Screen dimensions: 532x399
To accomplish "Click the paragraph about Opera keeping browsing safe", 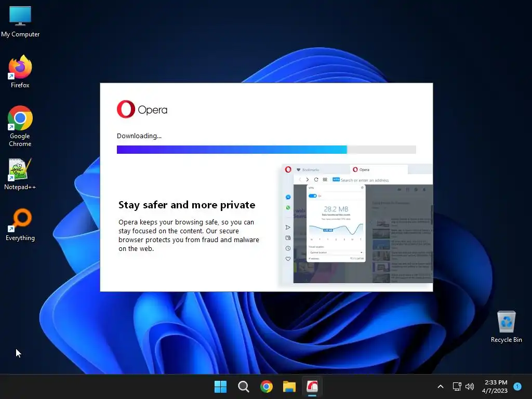I will coord(189,235).
